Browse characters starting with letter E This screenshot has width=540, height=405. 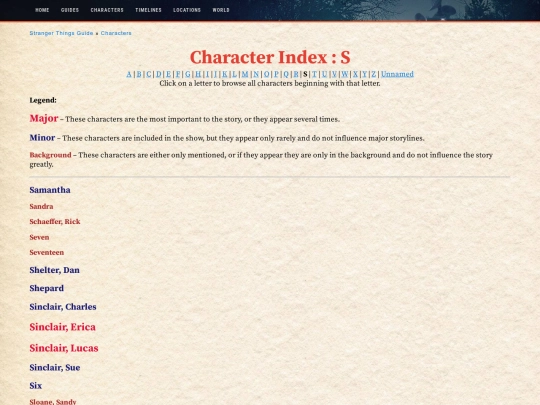click(x=168, y=74)
